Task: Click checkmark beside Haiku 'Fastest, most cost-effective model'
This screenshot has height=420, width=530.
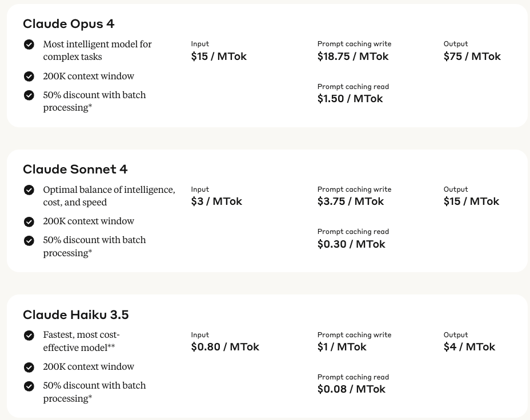Action: point(29,336)
